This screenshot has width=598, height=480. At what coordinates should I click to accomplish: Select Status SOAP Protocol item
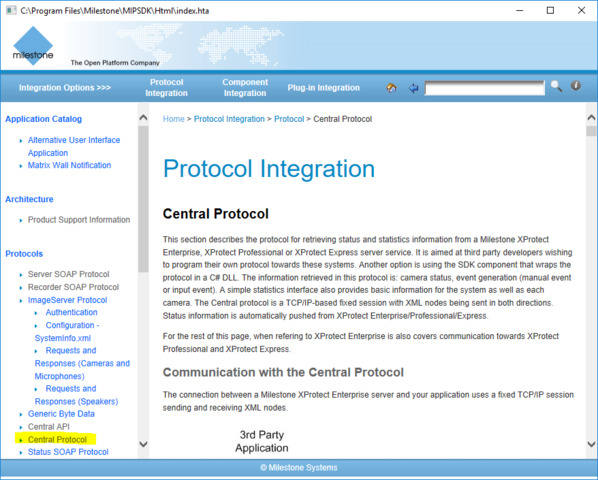tap(68, 452)
